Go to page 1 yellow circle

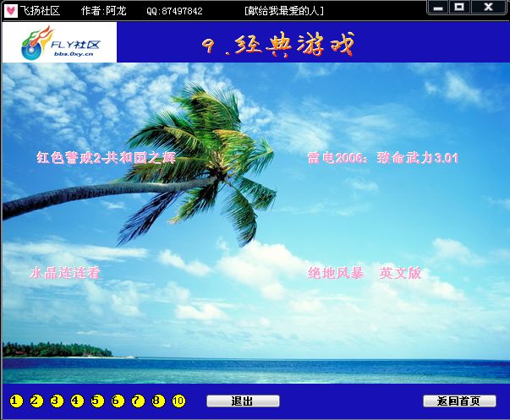[x=16, y=401]
